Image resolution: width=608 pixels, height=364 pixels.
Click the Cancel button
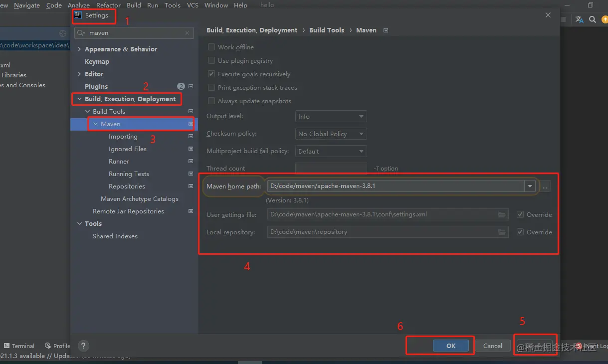pyautogui.click(x=492, y=346)
